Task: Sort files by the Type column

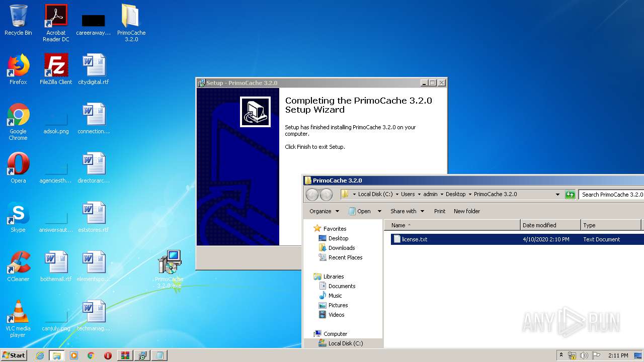Action: click(x=611, y=225)
